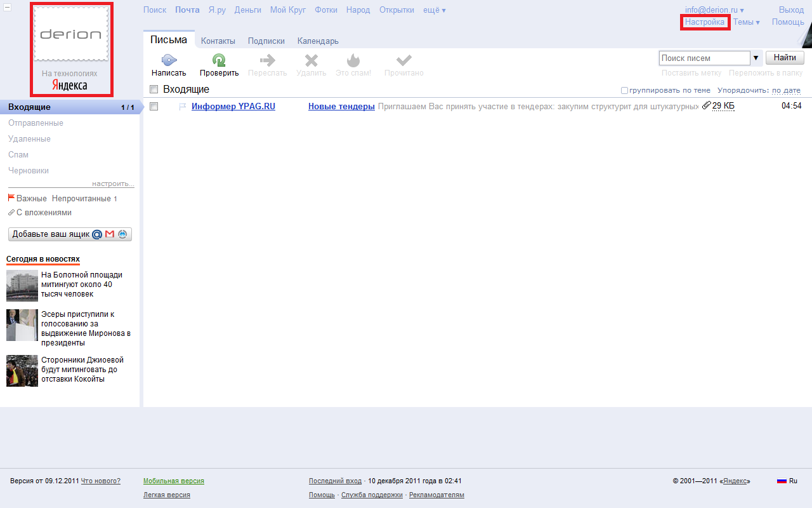Switch to the Контакты tab

(218, 41)
